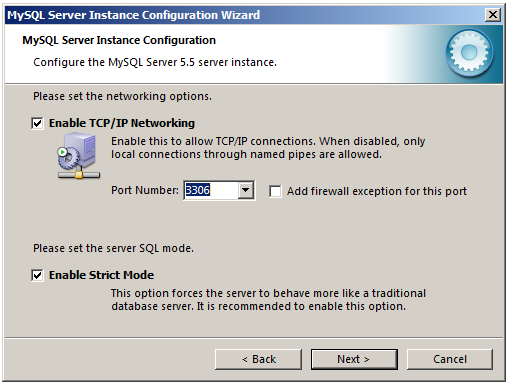Open the Port Number dropdown arrow

pos(246,190)
